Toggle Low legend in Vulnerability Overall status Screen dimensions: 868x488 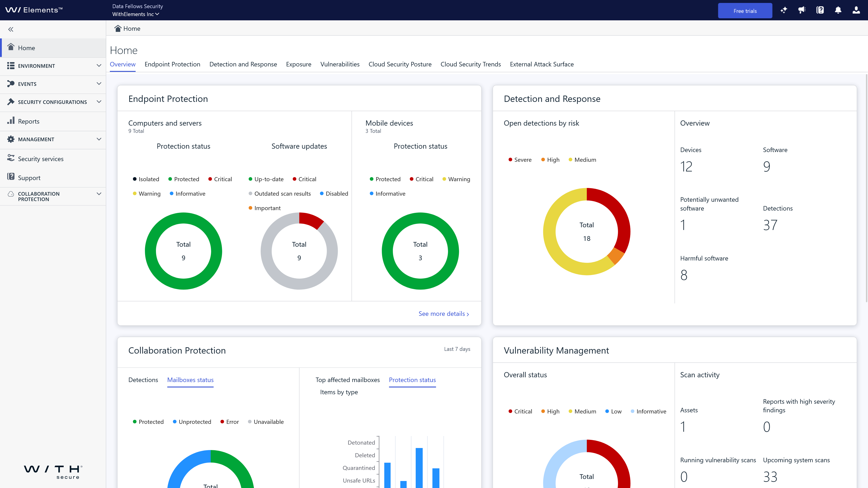point(613,411)
